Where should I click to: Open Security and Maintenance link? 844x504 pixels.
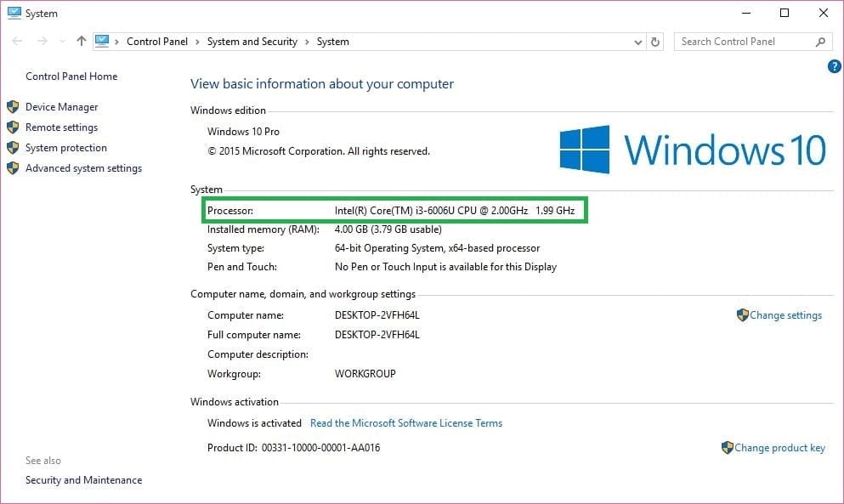pos(84,480)
